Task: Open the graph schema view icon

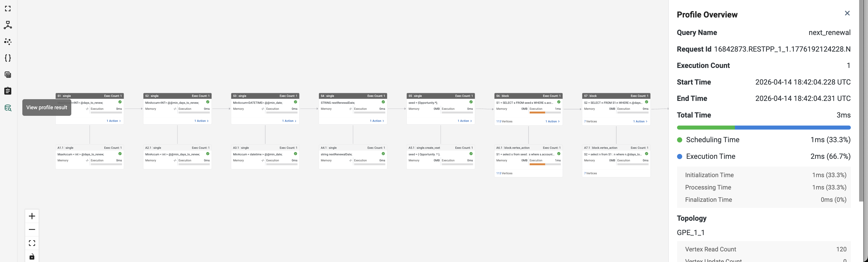Action: [x=8, y=25]
